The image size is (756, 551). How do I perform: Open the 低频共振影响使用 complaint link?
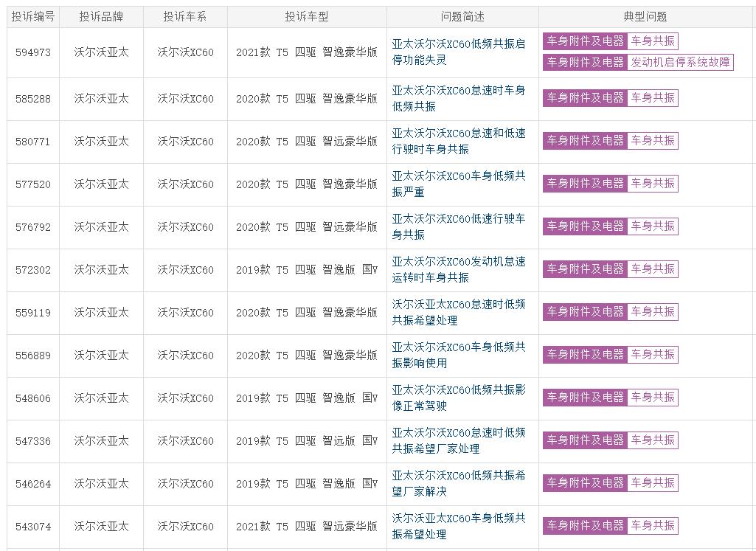click(458, 355)
